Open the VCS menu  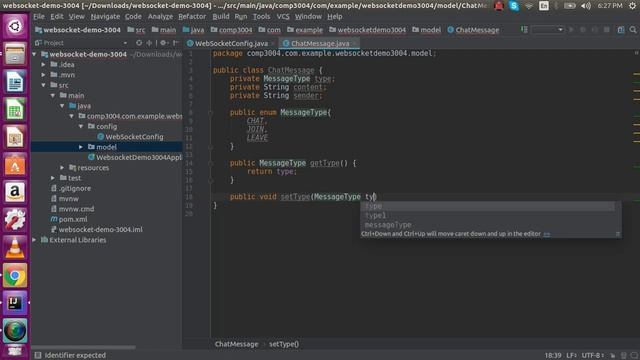point(283,17)
